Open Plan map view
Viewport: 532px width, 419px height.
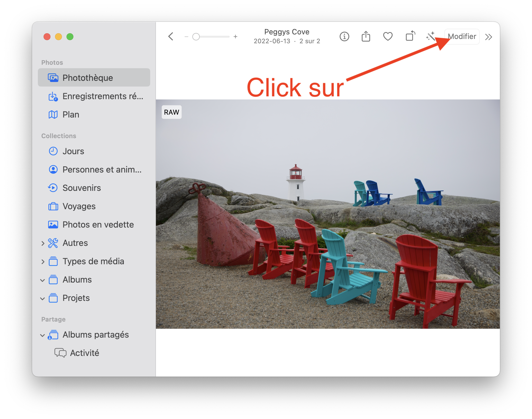(x=71, y=115)
